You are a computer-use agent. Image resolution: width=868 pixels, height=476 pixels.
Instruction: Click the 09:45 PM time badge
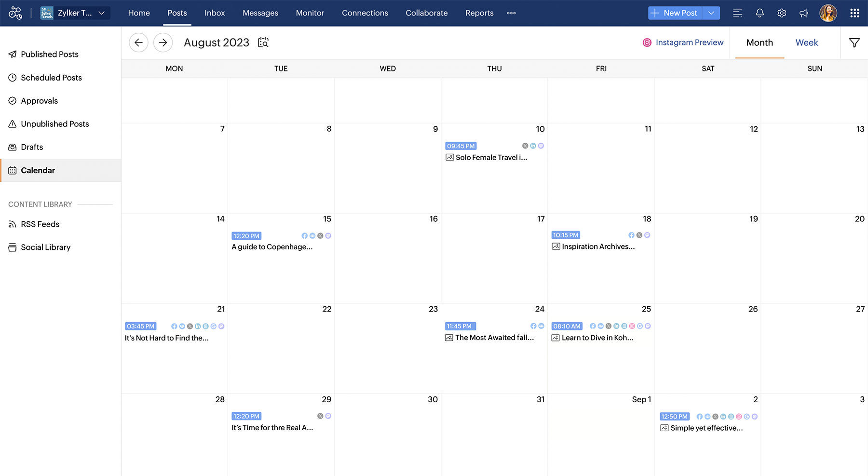[x=461, y=146]
